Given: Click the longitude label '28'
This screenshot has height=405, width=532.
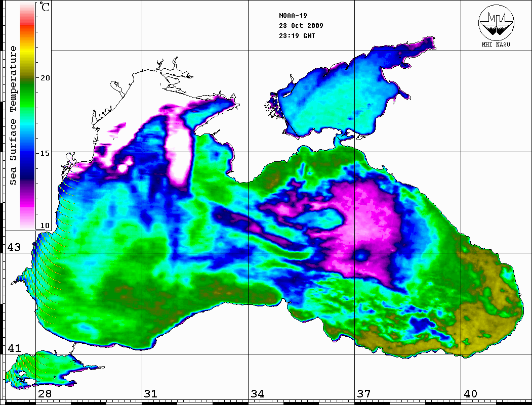Looking at the screenshot, I should coord(45,394).
